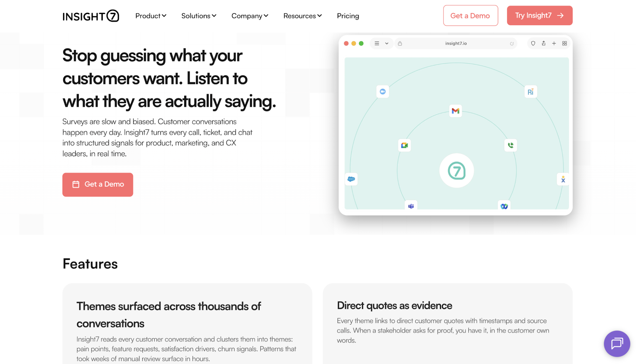Click the 'Stop guessing what your customers want' headline

[x=169, y=79]
